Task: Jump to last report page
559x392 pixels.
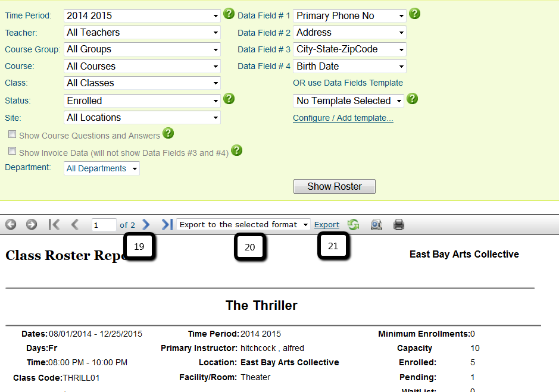Action: click(x=167, y=224)
